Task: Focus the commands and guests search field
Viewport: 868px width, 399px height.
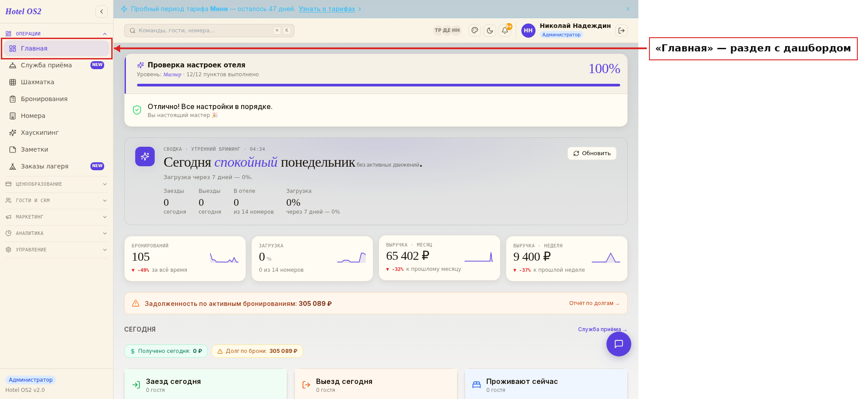Action: pyautogui.click(x=209, y=31)
